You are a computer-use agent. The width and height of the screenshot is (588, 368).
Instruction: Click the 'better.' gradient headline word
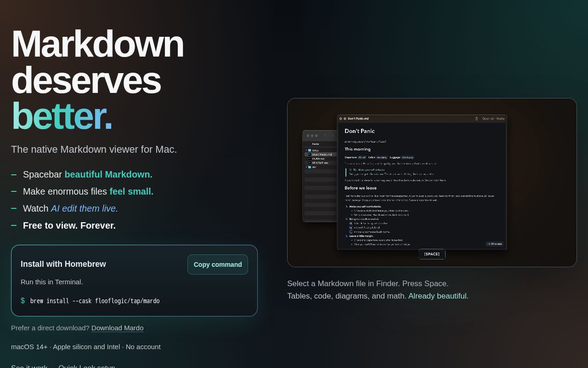click(x=62, y=116)
